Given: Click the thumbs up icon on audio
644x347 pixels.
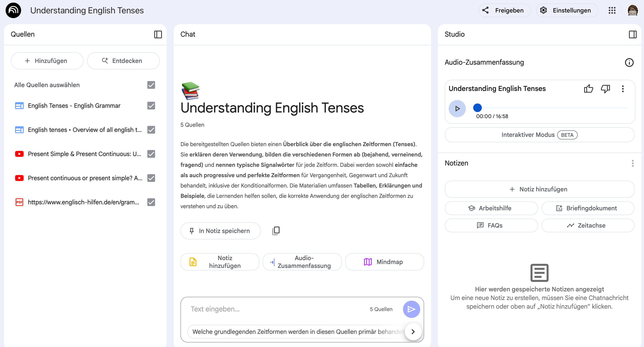Looking at the screenshot, I should pos(588,89).
